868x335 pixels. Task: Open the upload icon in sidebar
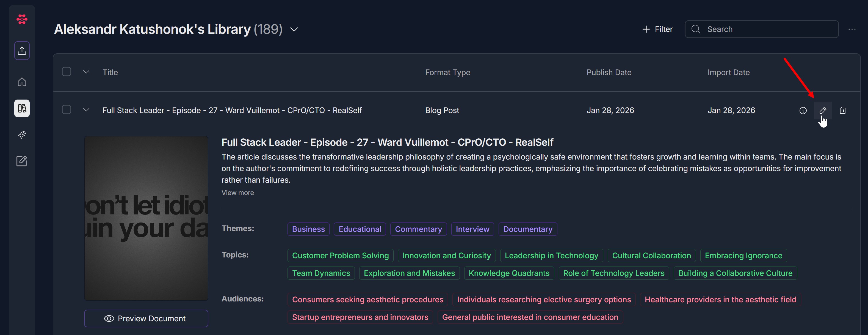pos(22,51)
